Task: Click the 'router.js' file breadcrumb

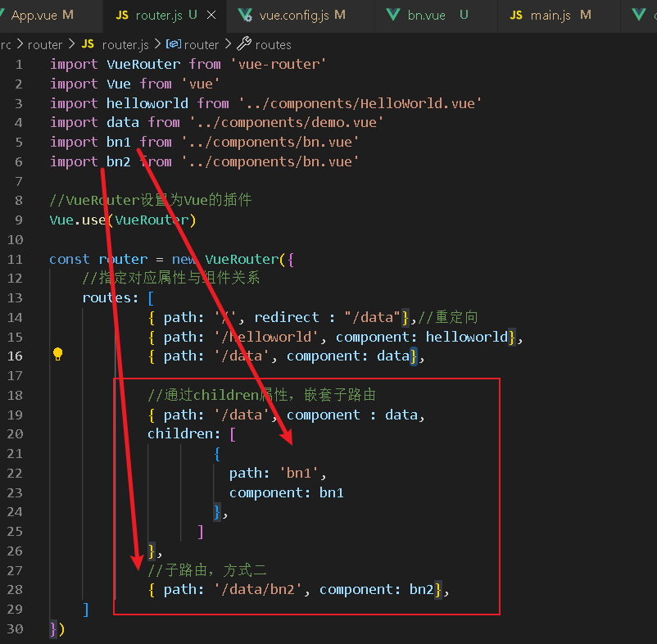Action: tap(125, 45)
